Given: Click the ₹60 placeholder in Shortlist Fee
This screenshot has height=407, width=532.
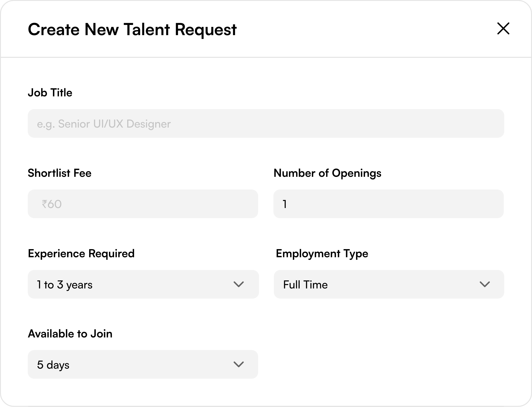Looking at the screenshot, I should click(x=52, y=204).
